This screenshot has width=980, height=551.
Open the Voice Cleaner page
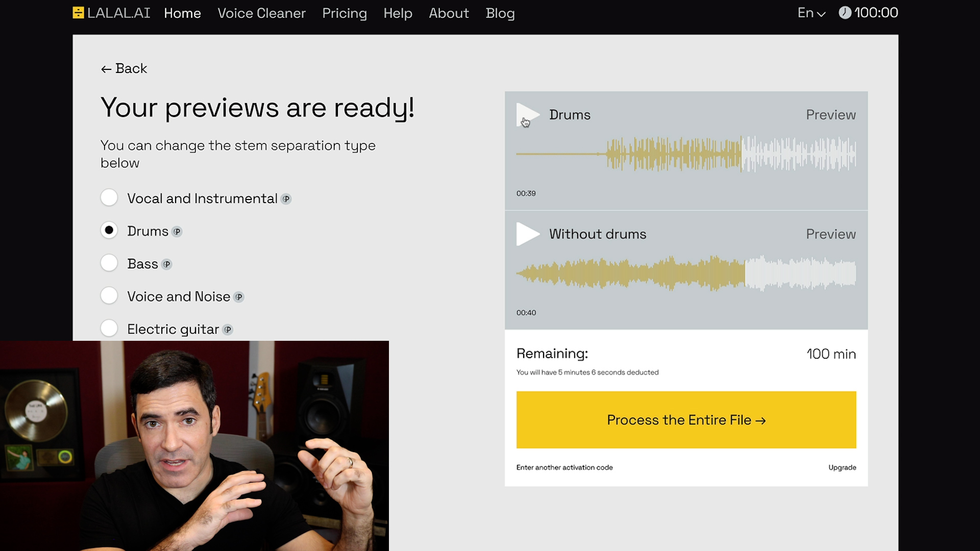click(x=261, y=13)
